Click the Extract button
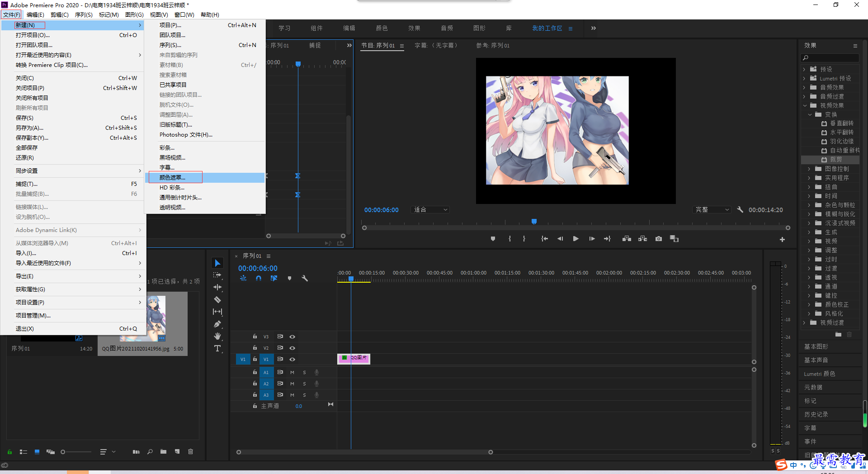The width and height of the screenshot is (868, 474). point(642,239)
